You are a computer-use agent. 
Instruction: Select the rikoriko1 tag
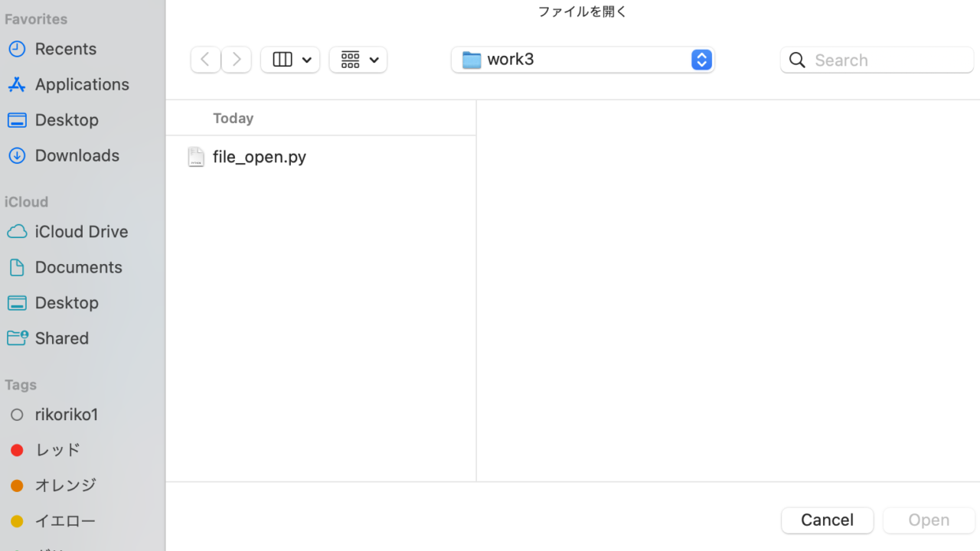(x=66, y=414)
